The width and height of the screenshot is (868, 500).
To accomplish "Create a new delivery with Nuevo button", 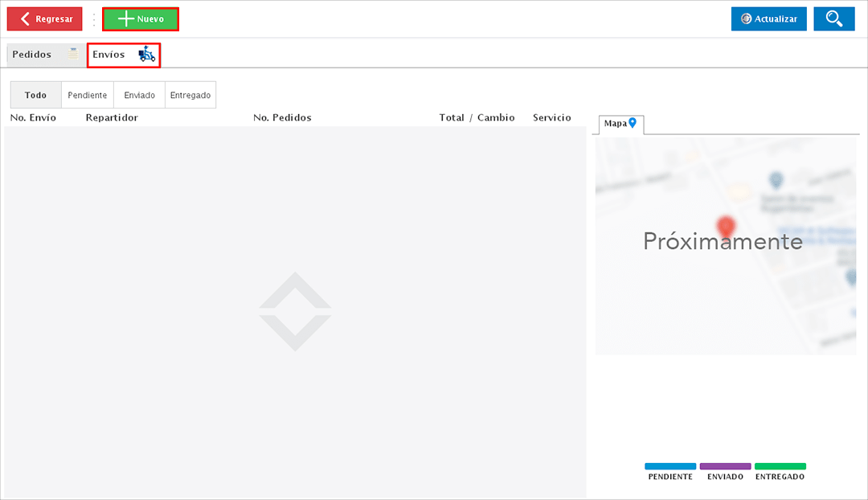I will tap(141, 19).
